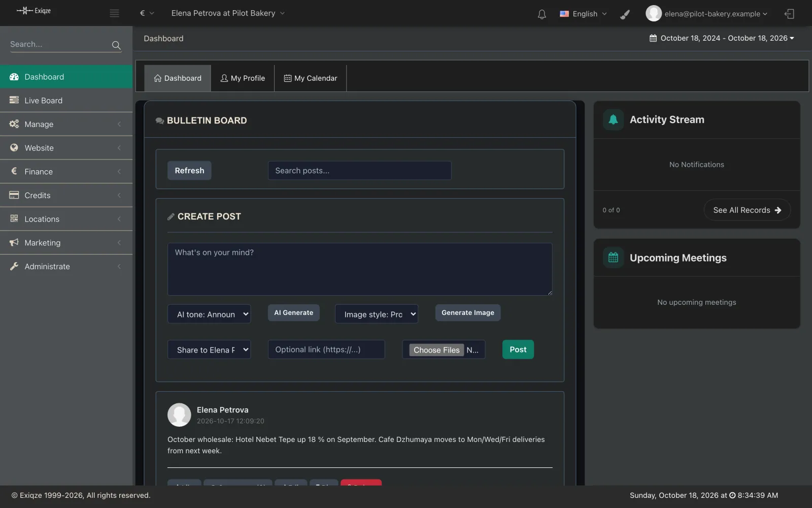
Task: Focus the Search posts field
Action: click(360, 171)
